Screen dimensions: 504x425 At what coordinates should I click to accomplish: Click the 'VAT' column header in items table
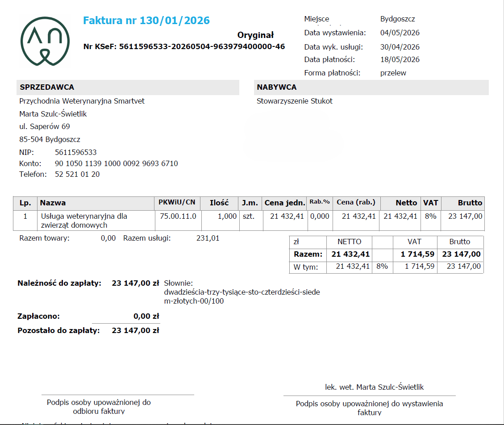pyautogui.click(x=430, y=203)
